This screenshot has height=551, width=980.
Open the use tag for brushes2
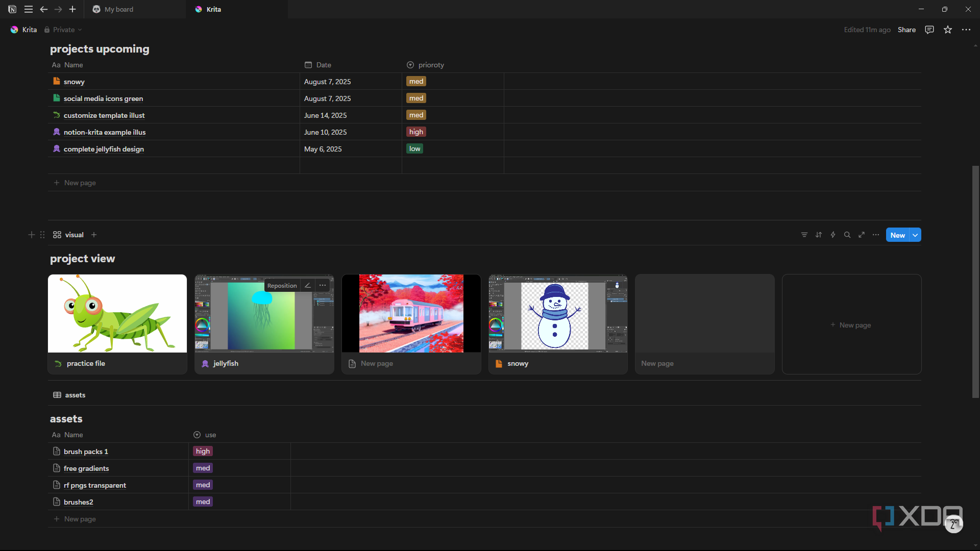tap(203, 502)
